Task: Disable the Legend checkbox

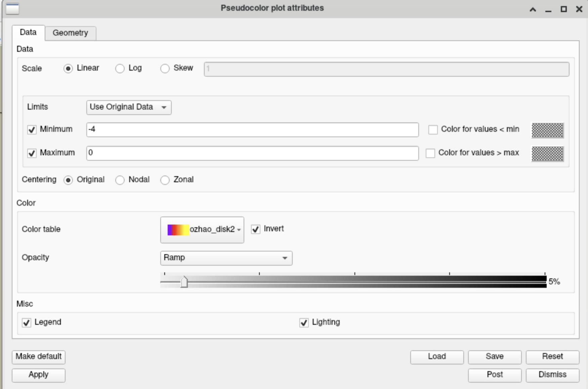Action: point(27,322)
